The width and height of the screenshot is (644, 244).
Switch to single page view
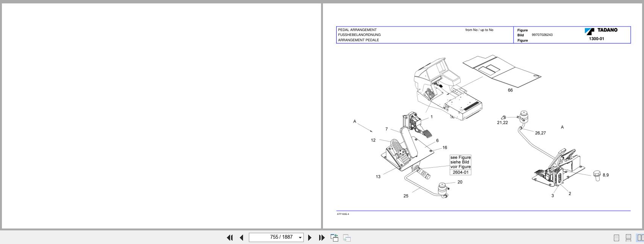tap(616, 238)
